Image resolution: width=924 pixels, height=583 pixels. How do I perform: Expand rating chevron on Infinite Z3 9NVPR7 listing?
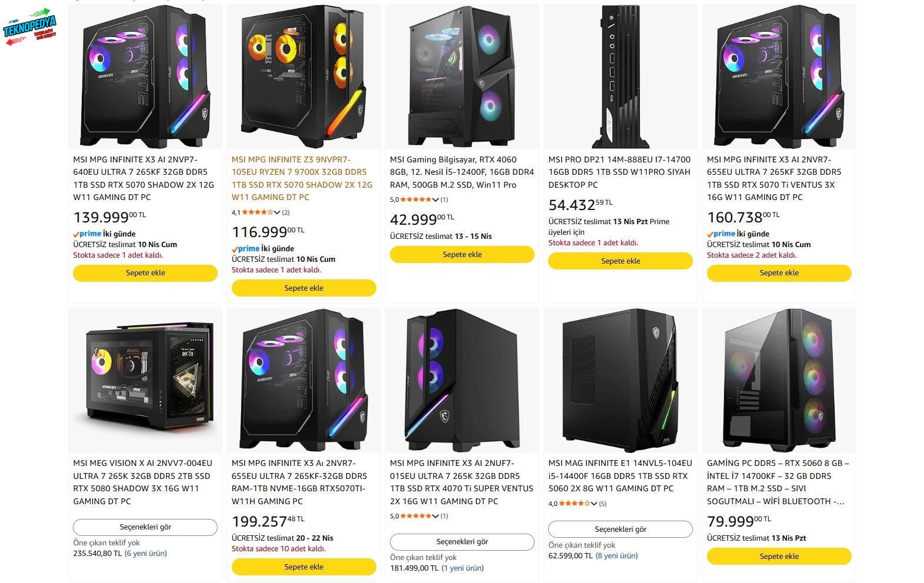pyautogui.click(x=277, y=212)
